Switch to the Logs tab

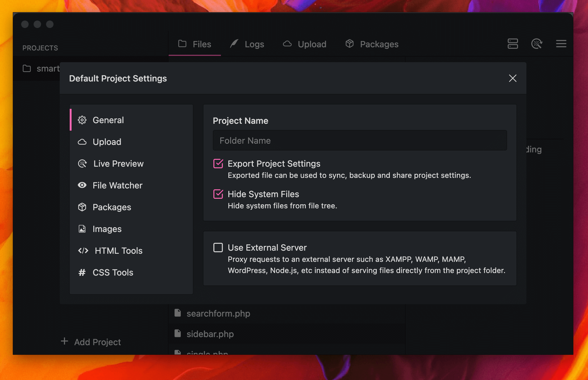point(247,44)
